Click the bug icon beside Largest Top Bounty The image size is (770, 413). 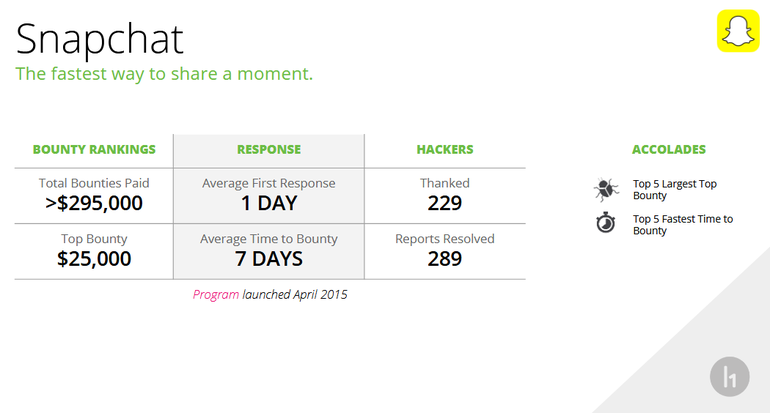606,190
